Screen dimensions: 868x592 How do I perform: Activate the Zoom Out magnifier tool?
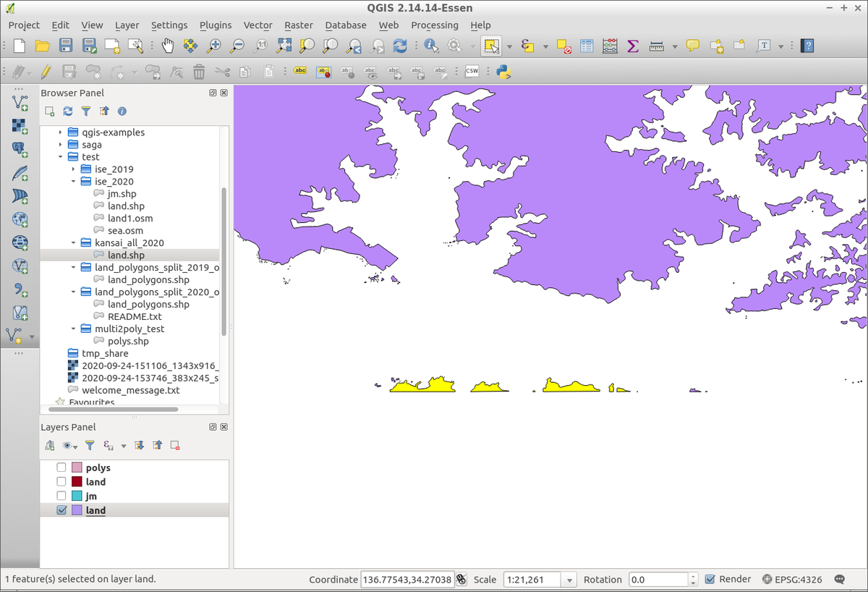pyautogui.click(x=237, y=46)
